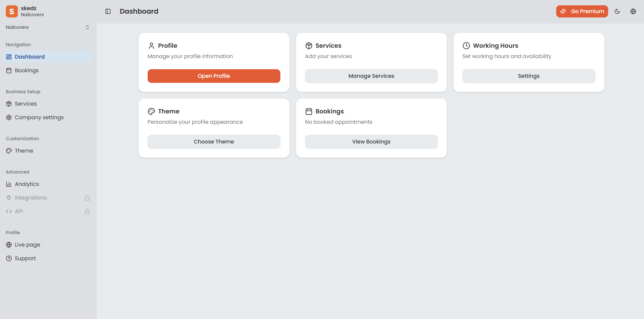Switch to dark mode moon icon
This screenshot has height=319, width=644.
617,11
